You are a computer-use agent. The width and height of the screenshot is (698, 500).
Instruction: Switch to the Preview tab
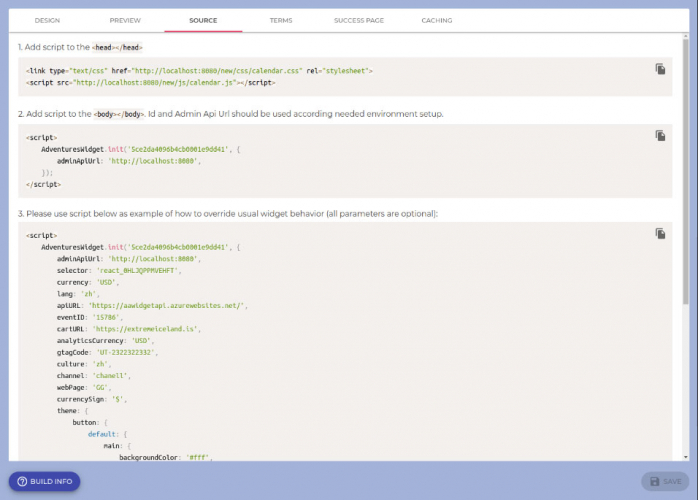[125, 20]
